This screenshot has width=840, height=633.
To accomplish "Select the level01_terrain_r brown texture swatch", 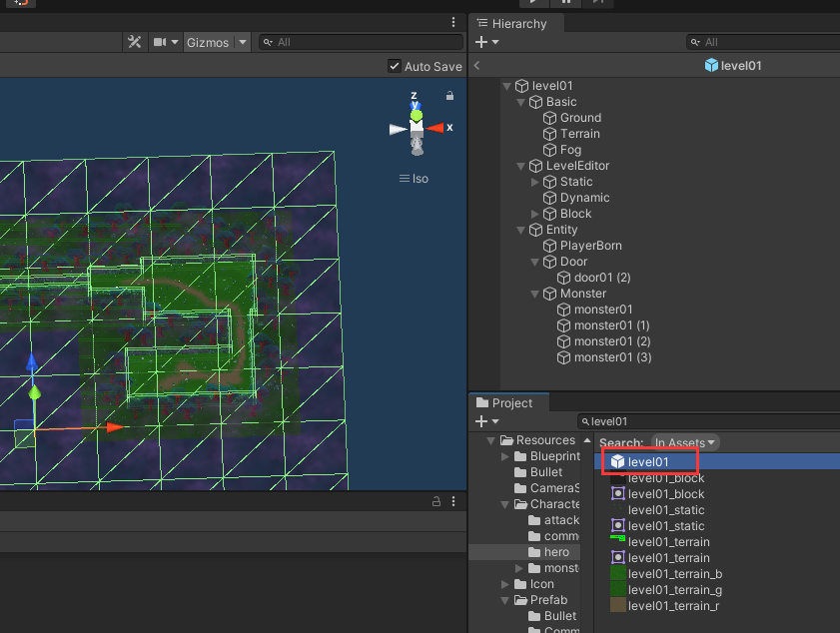I will (617, 605).
